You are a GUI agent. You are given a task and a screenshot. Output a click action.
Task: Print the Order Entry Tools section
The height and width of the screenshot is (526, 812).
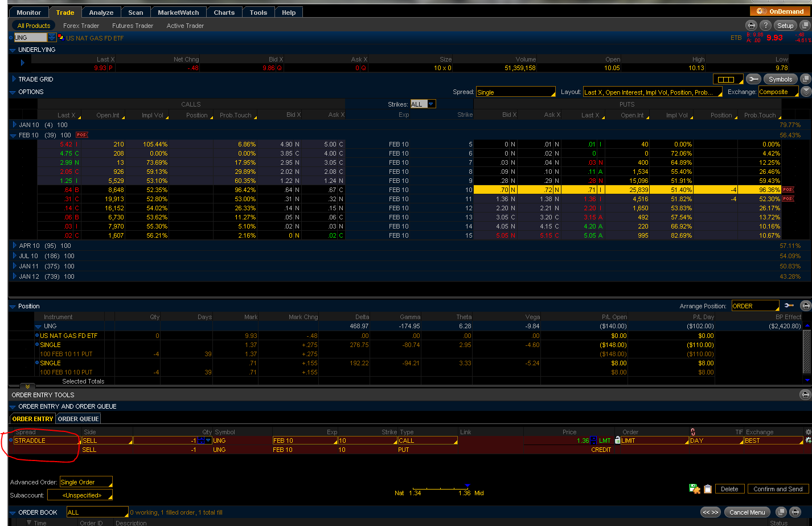click(x=805, y=394)
